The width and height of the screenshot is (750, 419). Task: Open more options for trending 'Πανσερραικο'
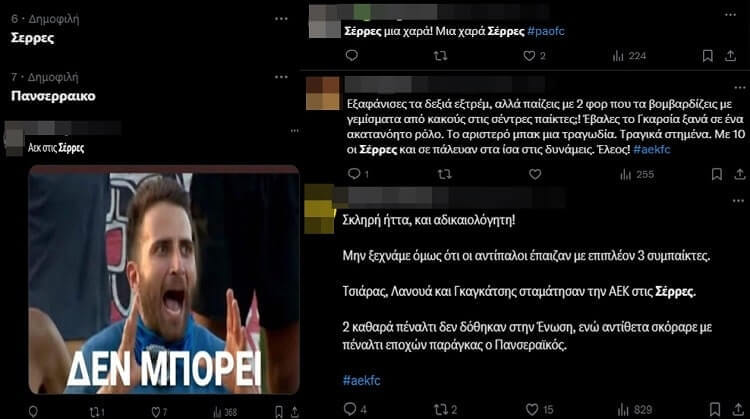[281, 77]
